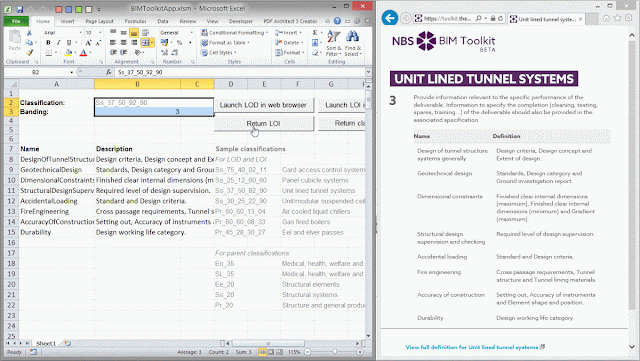Click the Borders icon in the Font group
Image resolution: width=640 pixels, height=361 pixels.
(x=49, y=53)
